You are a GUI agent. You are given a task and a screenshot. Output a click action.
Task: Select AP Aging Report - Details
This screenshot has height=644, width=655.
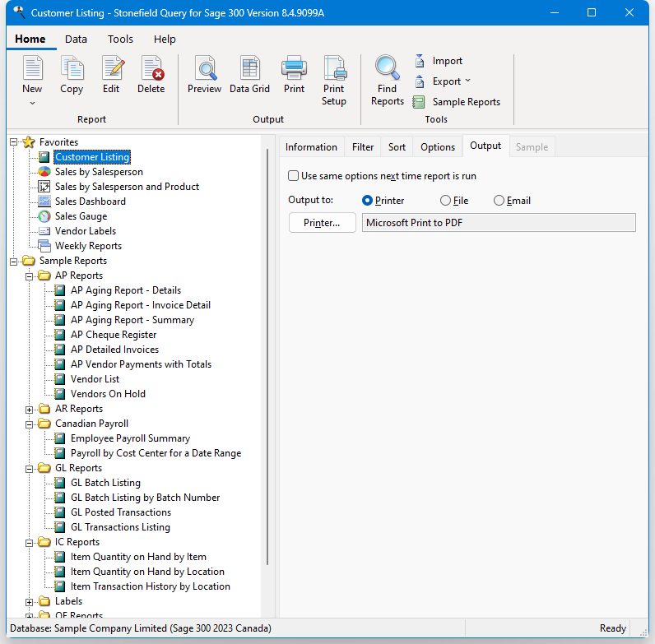point(126,290)
